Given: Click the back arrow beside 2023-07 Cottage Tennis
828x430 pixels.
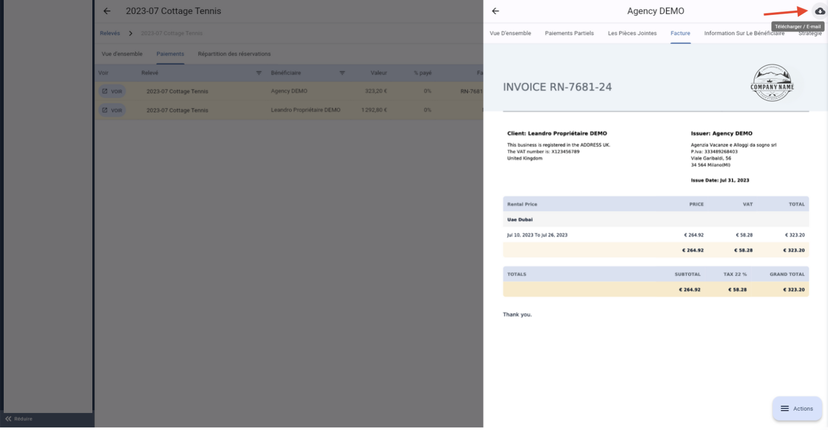Looking at the screenshot, I should click(107, 11).
